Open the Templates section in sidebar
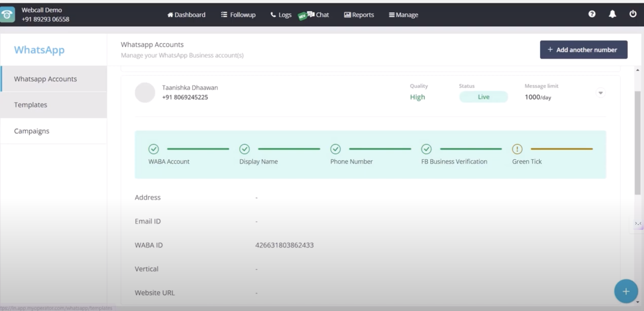Image resolution: width=644 pixels, height=311 pixels. [30, 105]
